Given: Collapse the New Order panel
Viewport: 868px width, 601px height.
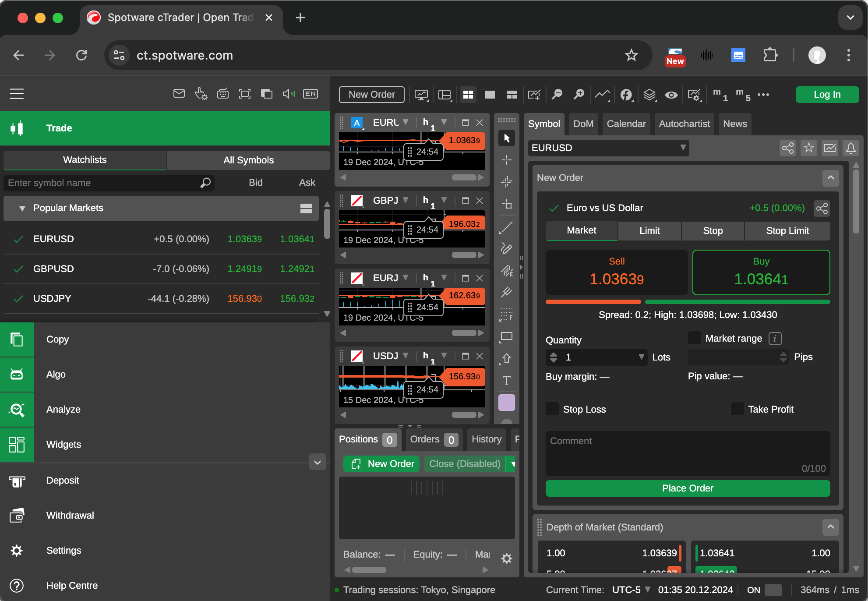Looking at the screenshot, I should (x=831, y=178).
